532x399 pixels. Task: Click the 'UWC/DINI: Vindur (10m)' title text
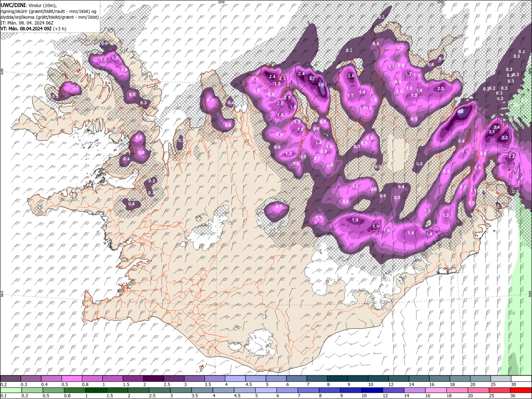pos(28,5)
